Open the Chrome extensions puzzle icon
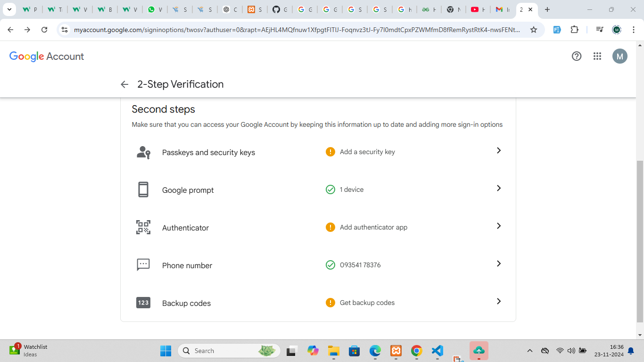644x362 pixels. (x=574, y=30)
